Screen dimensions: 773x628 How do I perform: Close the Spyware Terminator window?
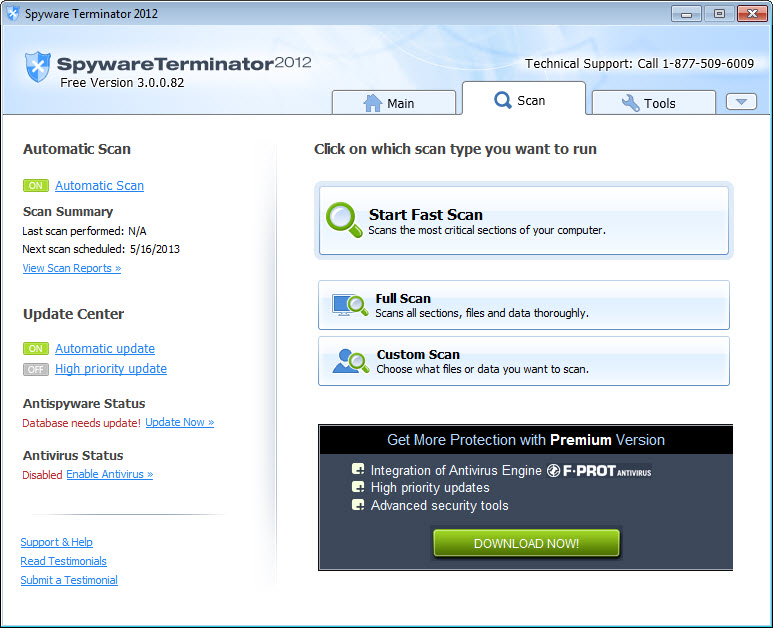pyautogui.click(x=752, y=14)
